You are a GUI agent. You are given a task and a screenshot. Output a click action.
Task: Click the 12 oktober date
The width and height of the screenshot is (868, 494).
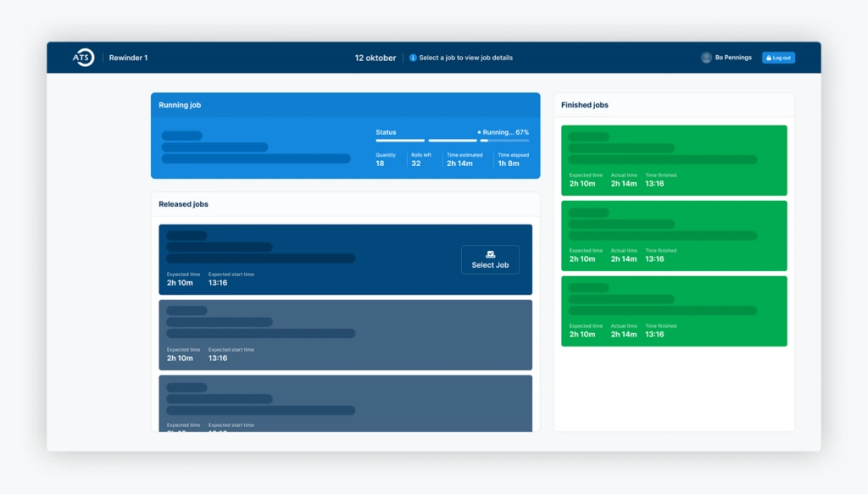376,58
